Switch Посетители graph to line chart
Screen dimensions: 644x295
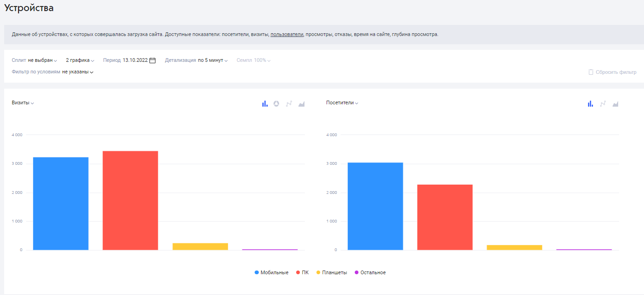(602, 104)
